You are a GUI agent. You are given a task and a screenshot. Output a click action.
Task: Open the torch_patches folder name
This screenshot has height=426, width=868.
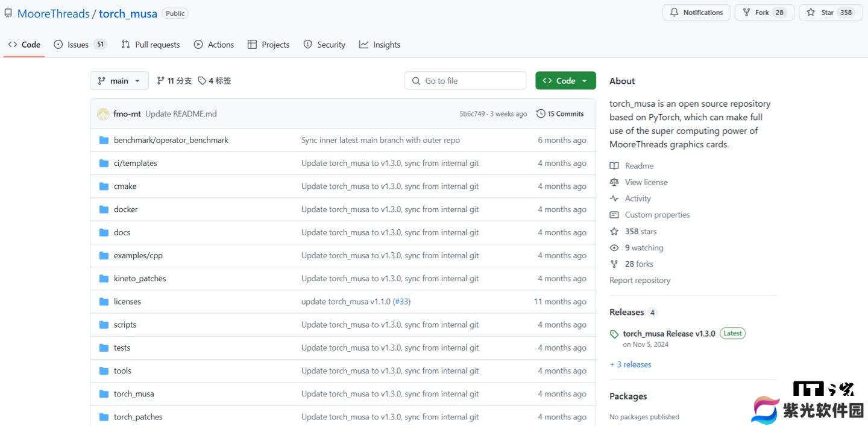pos(138,417)
